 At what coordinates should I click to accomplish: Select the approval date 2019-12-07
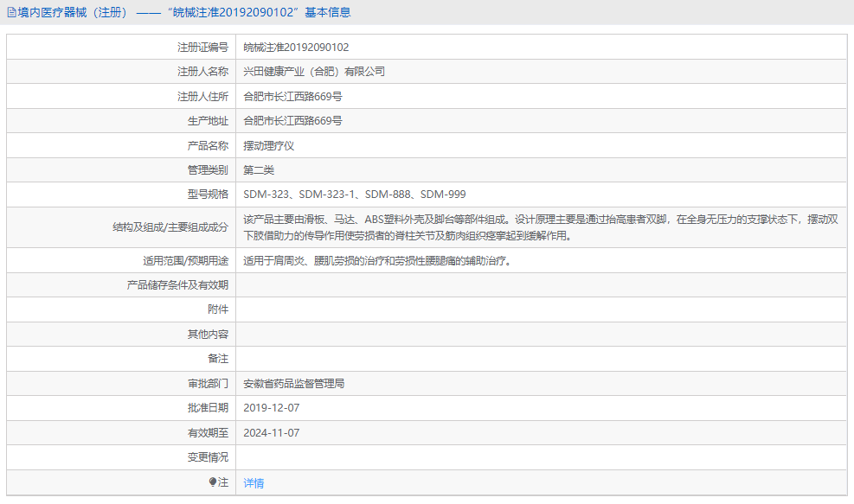272,407
